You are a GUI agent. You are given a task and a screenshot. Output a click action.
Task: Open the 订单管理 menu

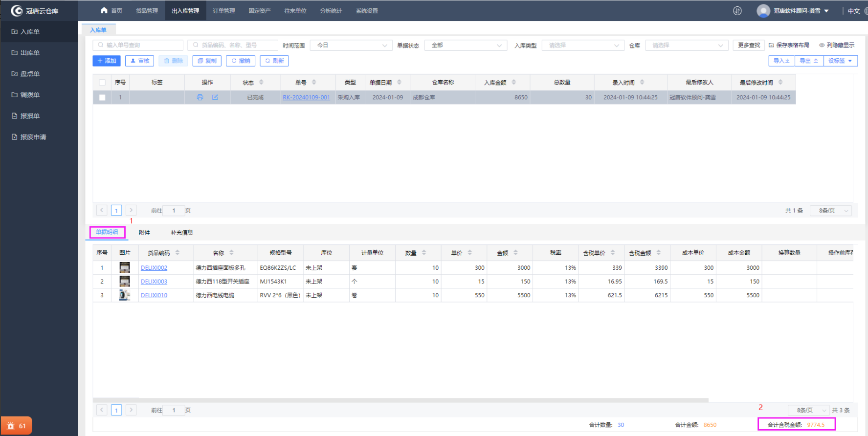point(224,11)
